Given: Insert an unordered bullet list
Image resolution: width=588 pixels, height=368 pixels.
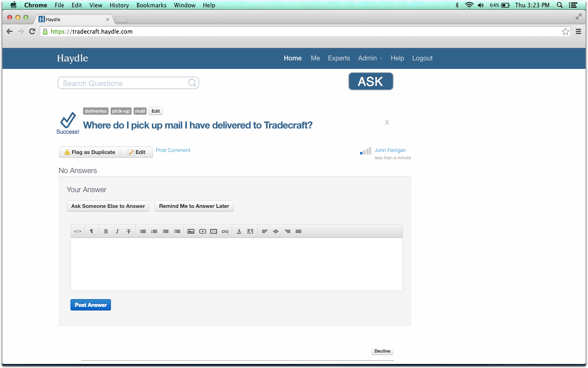Looking at the screenshot, I should tap(143, 231).
